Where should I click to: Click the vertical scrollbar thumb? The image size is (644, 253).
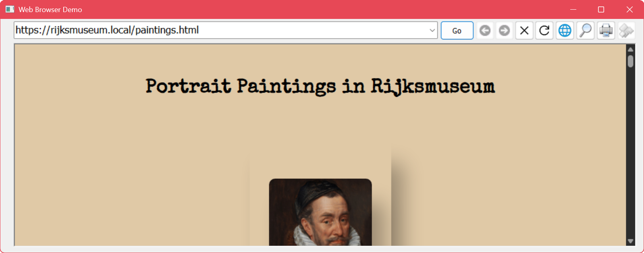pos(631,61)
